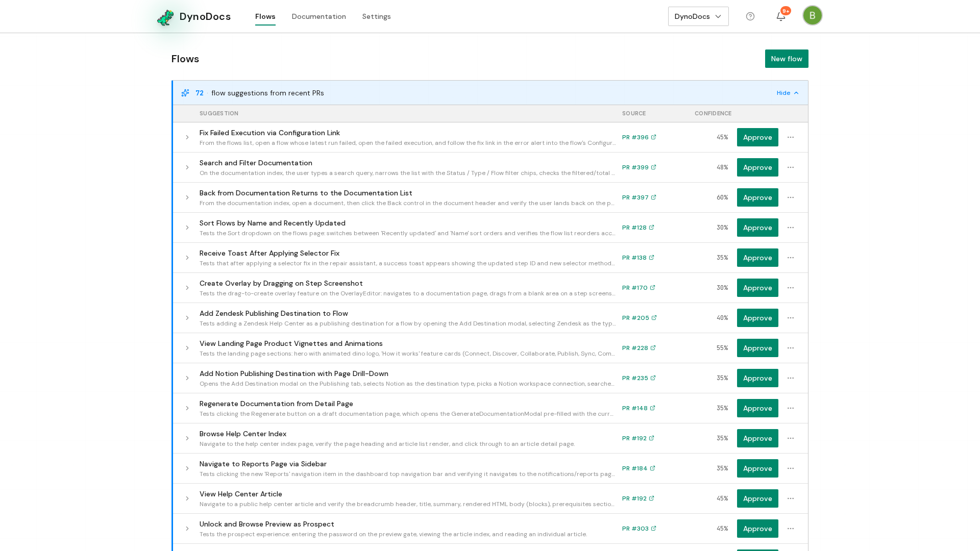Open more options for Create Overlay by Dragging row
Viewport: 980px width, 551px height.
791,288
